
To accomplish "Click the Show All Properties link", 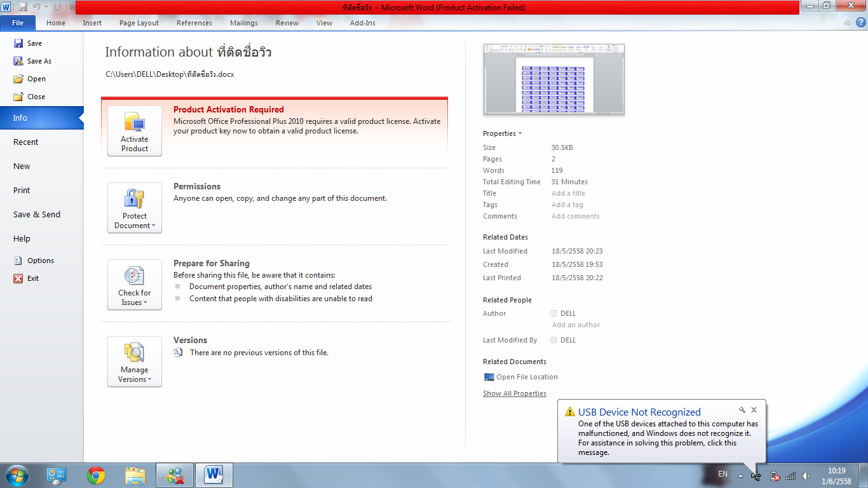I will pos(514,393).
